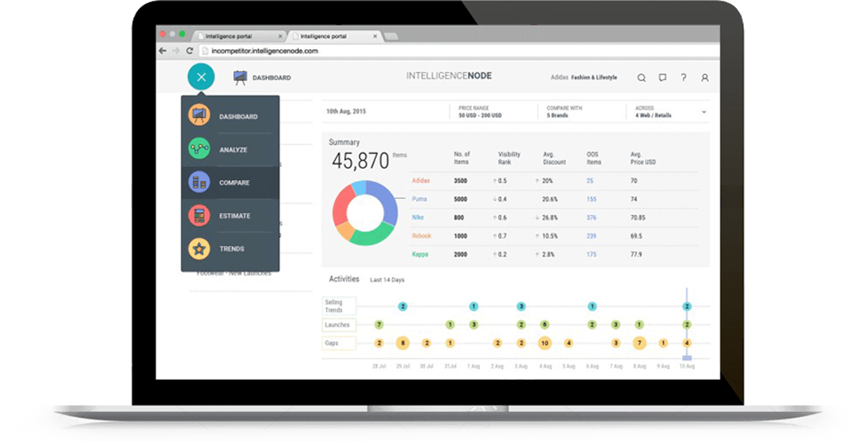
Task: Open the Compare menu item
Action: pyautogui.click(x=234, y=183)
